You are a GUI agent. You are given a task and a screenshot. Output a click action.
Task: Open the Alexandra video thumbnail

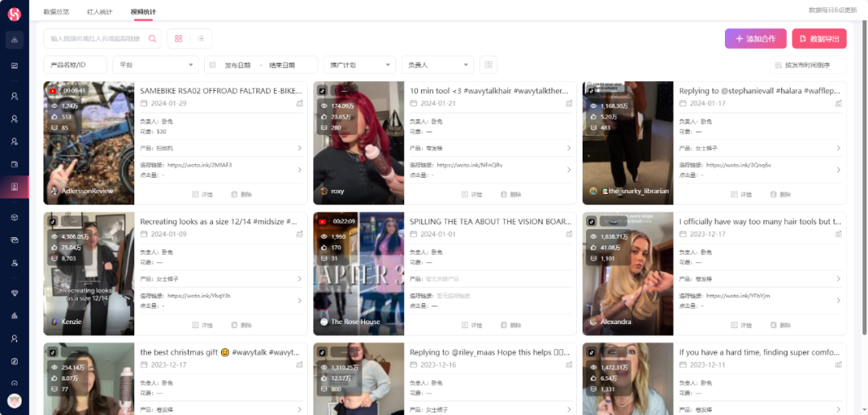pos(628,273)
